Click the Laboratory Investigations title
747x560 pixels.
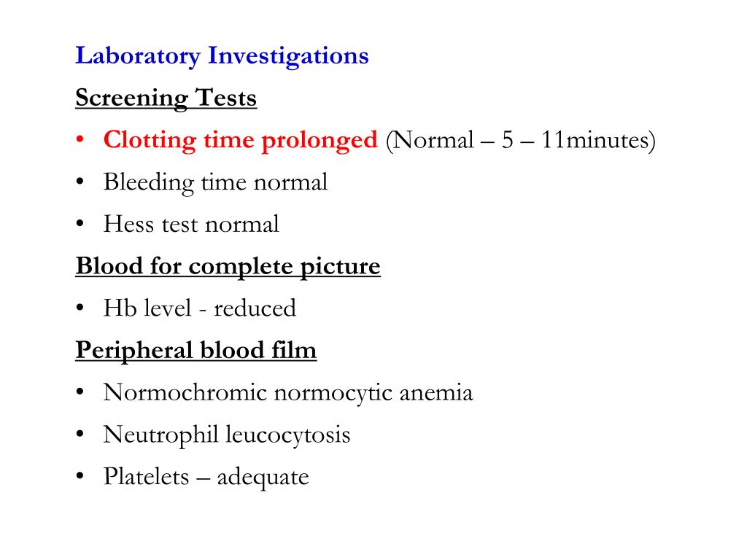[222, 56]
